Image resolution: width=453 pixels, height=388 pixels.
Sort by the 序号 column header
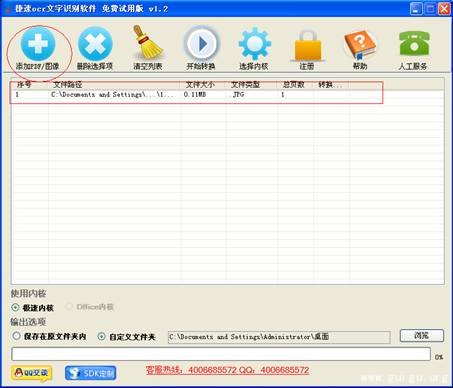(30, 85)
